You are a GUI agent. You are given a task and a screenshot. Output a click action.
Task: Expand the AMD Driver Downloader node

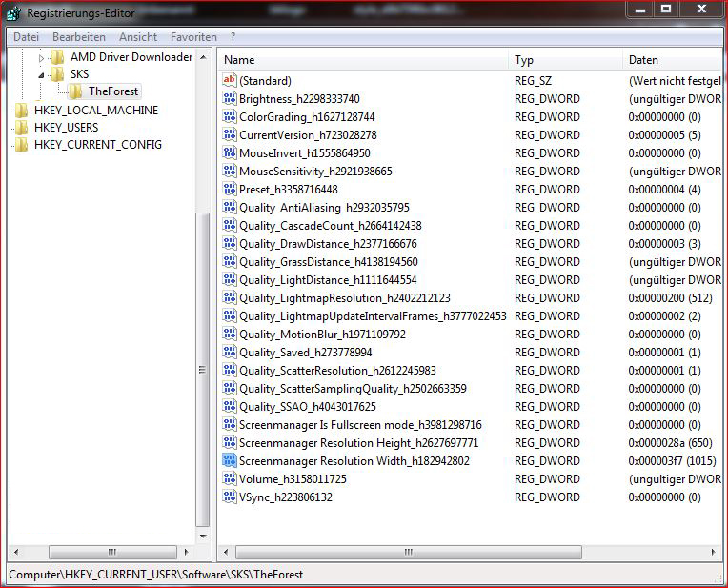click(x=41, y=57)
